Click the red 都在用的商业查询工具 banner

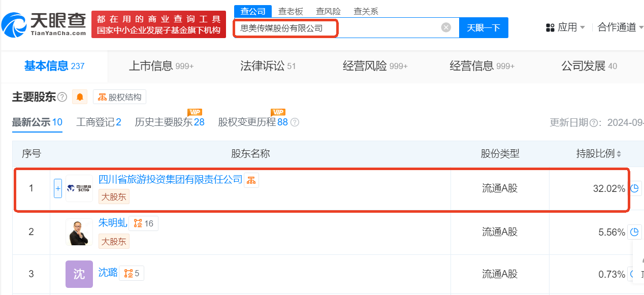pyautogui.click(x=159, y=24)
